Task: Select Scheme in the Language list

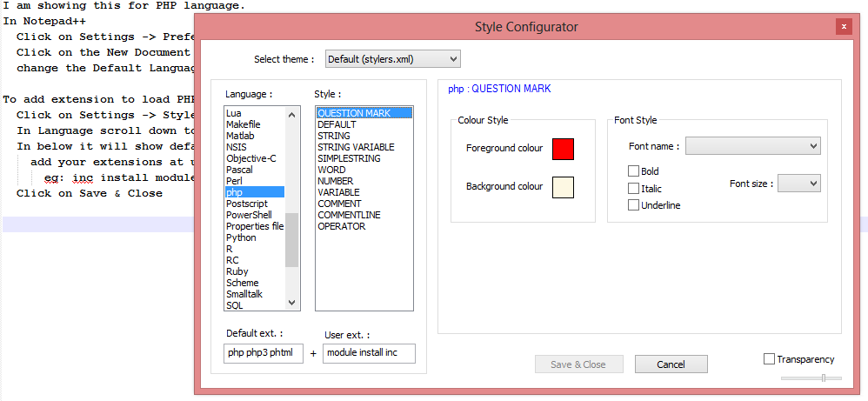Action: click(x=254, y=283)
